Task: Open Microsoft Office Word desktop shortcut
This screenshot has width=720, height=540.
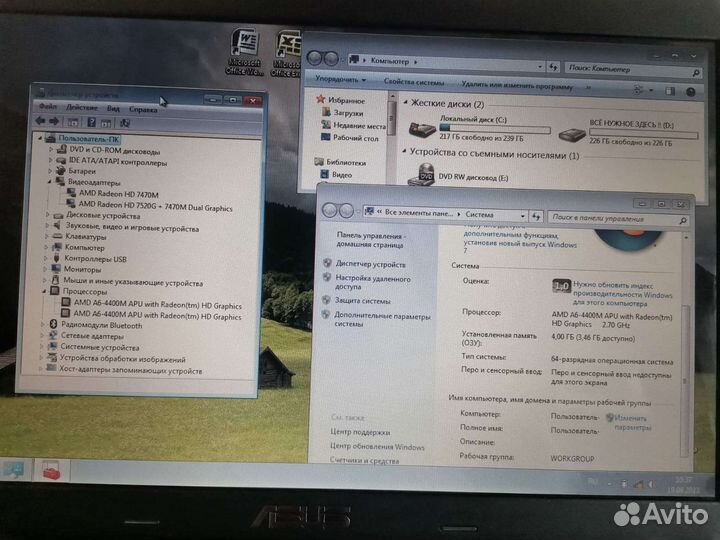Action: [245, 52]
